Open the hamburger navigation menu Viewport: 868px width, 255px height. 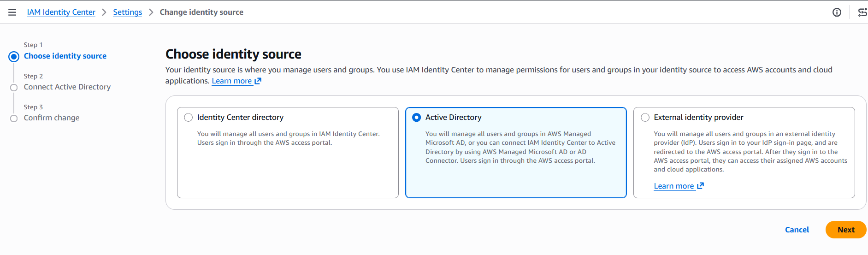coord(12,12)
